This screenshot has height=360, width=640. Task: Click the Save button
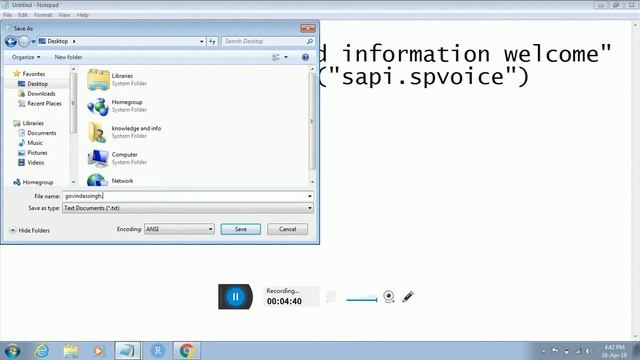[x=240, y=229]
